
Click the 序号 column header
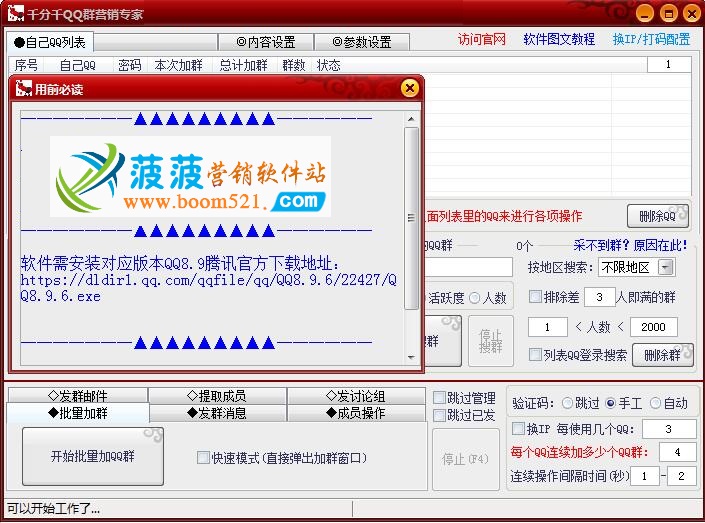(x=26, y=65)
